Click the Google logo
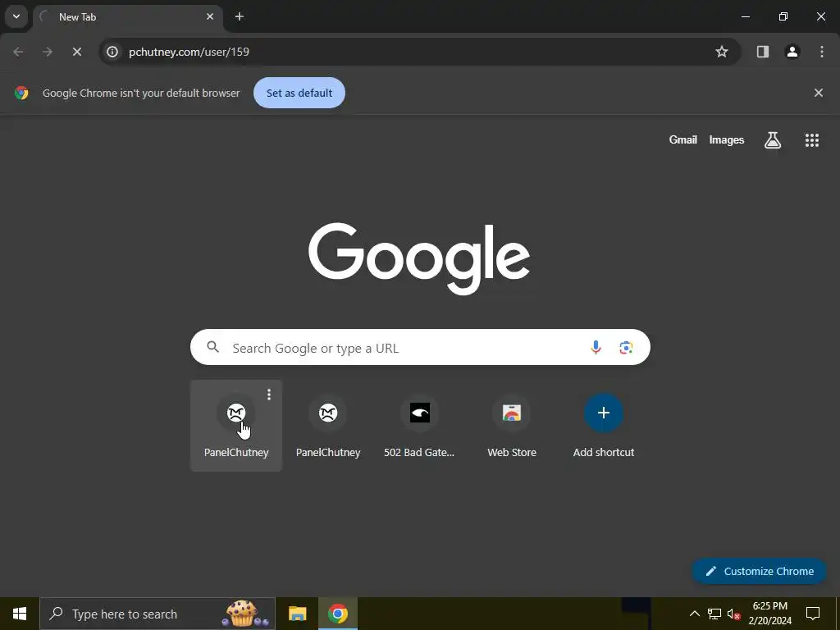 pos(419,258)
